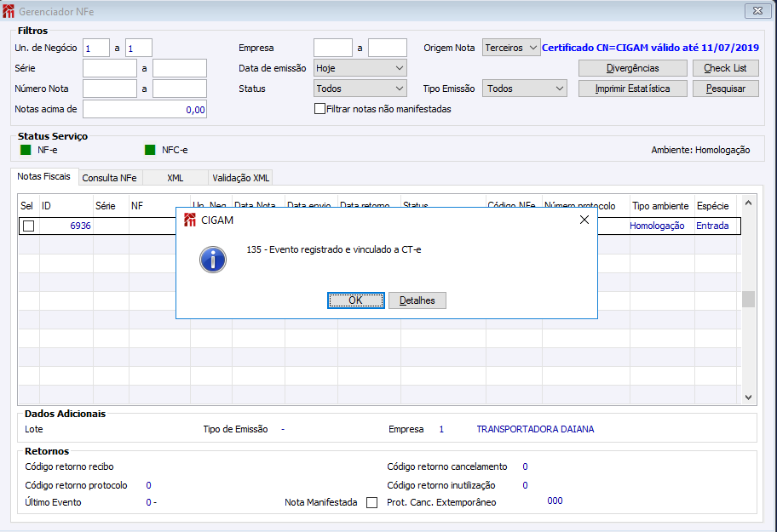Click the second Número Nota field

click(x=180, y=89)
